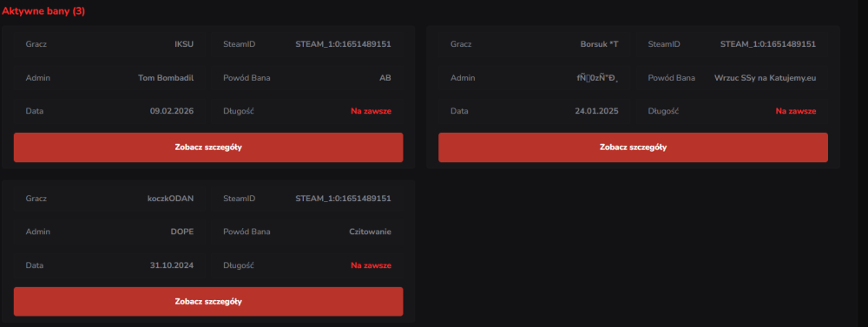Select the garbled admin name in Borsuk card
This screenshot has height=327, width=868.
[x=597, y=78]
